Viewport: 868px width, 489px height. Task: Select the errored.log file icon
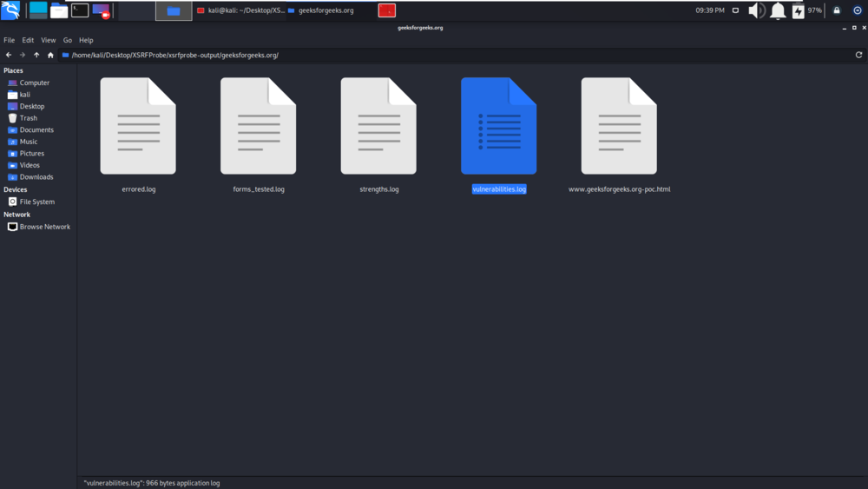click(138, 126)
